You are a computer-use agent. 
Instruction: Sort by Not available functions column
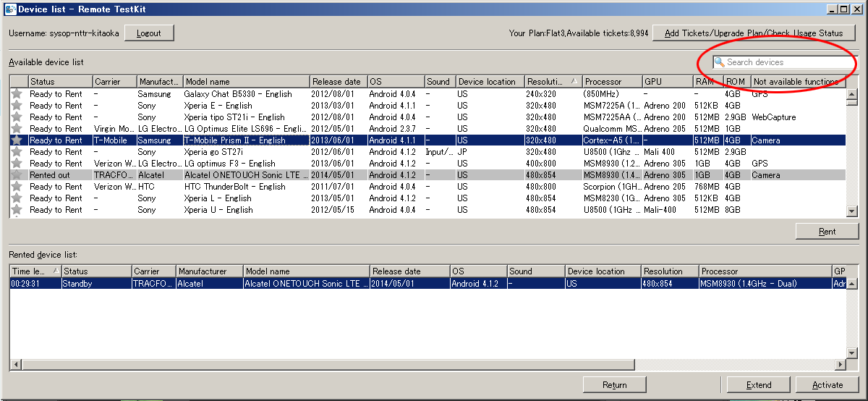(798, 82)
